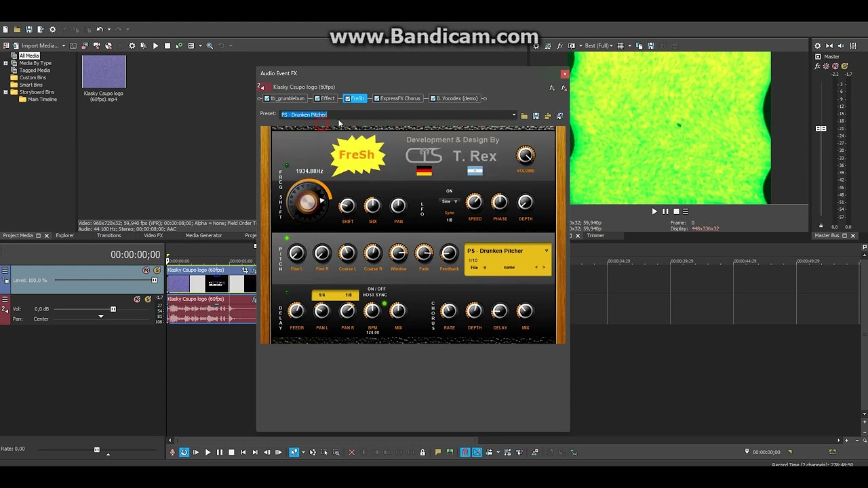
Task: Start media preview in Project Media toolbar
Action: [x=155, y=45]
